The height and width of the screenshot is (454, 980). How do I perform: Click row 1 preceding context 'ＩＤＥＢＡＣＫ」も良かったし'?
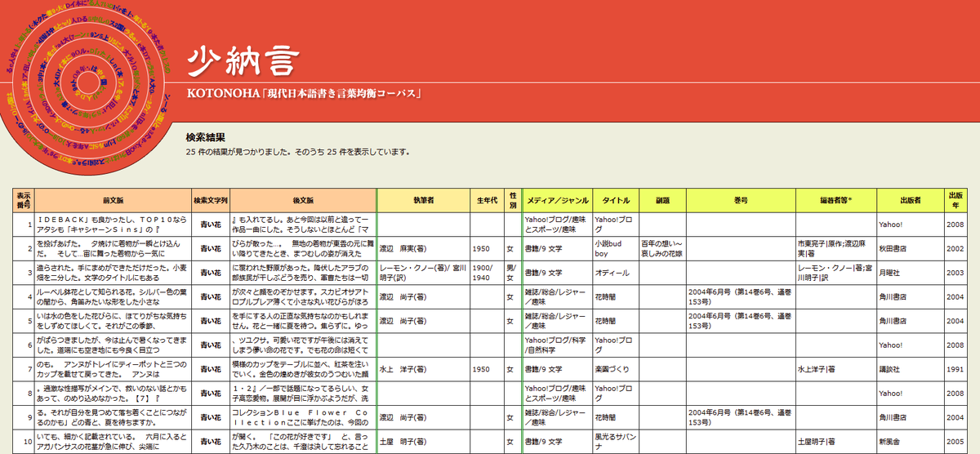pyautogui.click(x=112, y=225)
